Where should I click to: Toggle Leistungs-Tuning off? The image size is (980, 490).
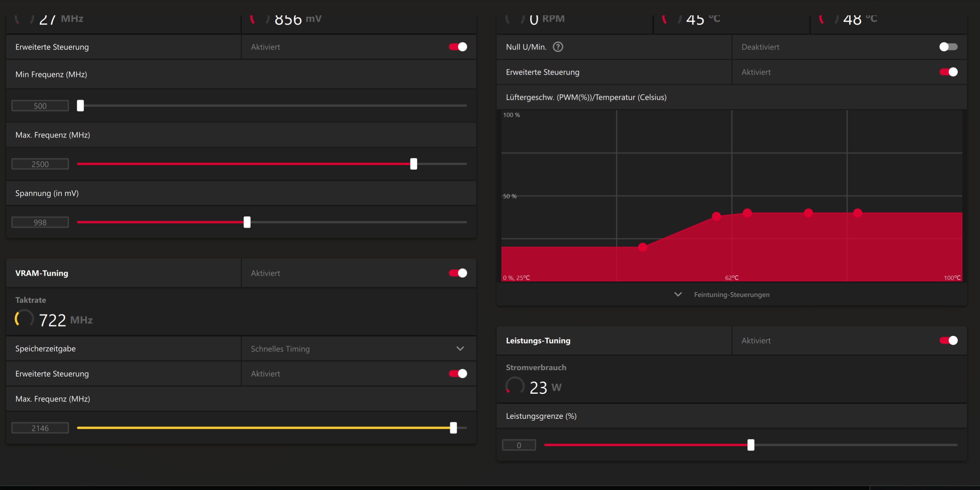click(948, 340)
